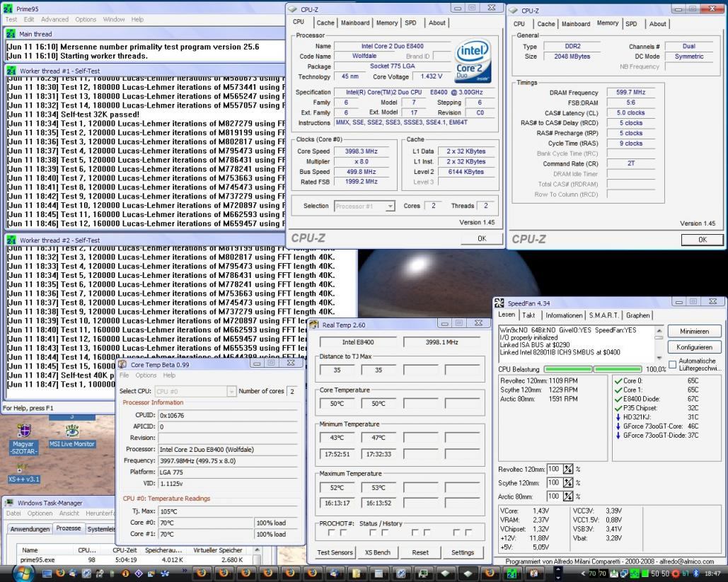
Task: Click the Name column header in Task-Manager
Action: [x=45, y=550]
